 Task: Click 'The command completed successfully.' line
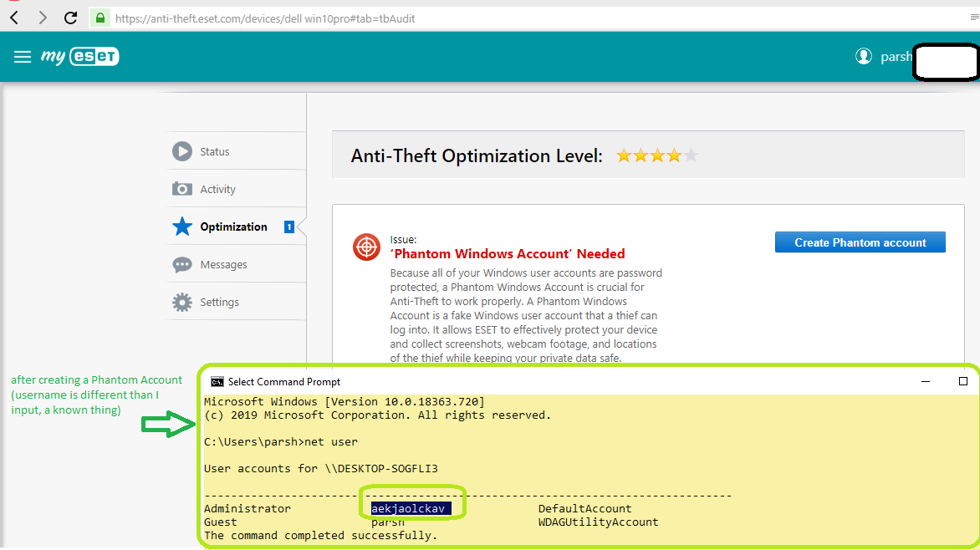tap(320, 536)
